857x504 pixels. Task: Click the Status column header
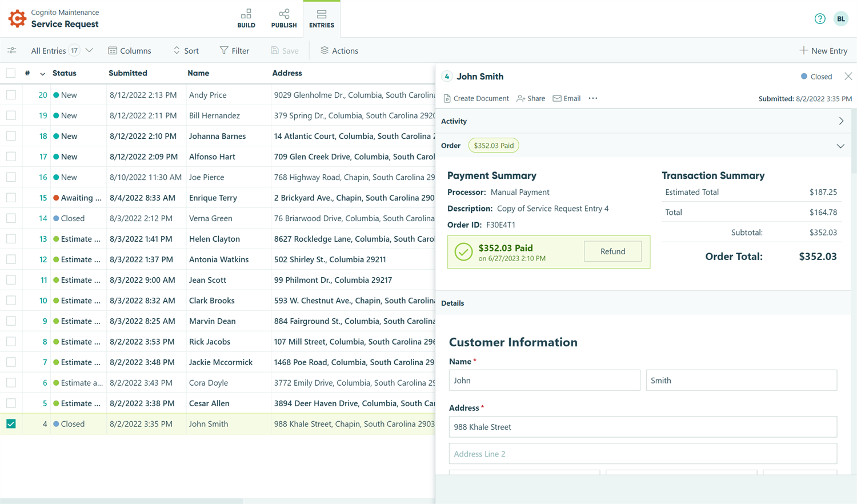(x=64, y=73)
